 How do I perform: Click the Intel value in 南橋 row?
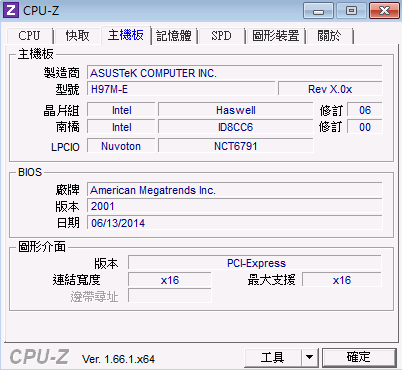[x=121, y=127]
